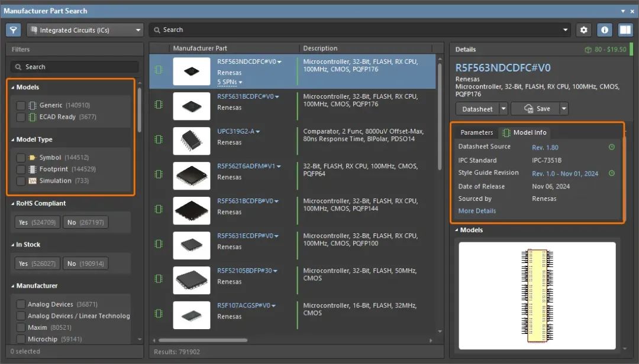The image size is (639, 364).
Task: Click the ECAD model icon beside R5F562T6ADFM#V1
Action: click(159, 174)
